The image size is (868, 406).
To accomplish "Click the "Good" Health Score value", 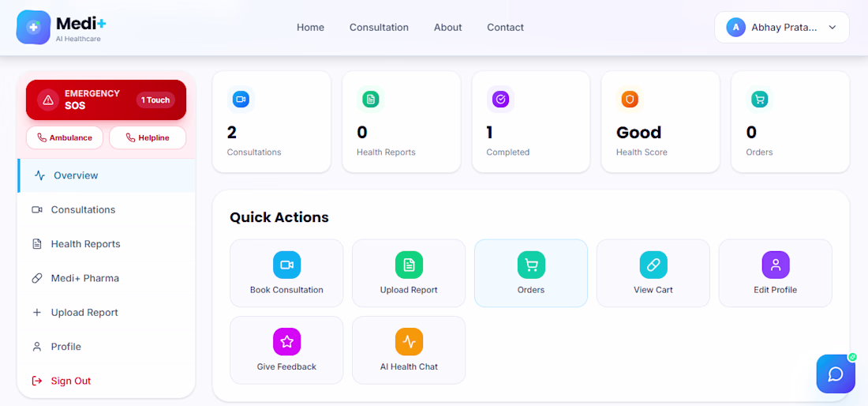I will click(639, 133).
